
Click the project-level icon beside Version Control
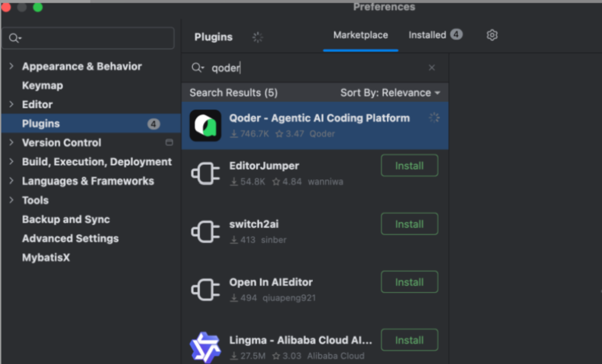[x=169, y=142]
